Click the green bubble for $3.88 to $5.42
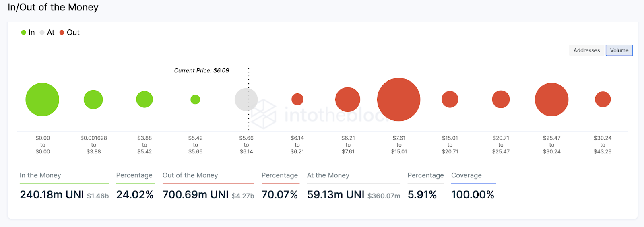The height and width of the screenshot is (227, 644). point(144,99)
